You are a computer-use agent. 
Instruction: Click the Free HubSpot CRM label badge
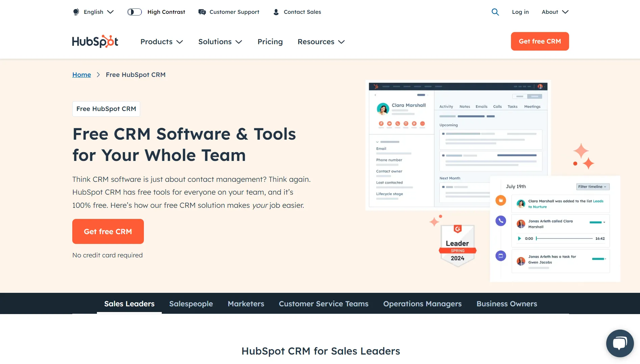tap(106, 109)
